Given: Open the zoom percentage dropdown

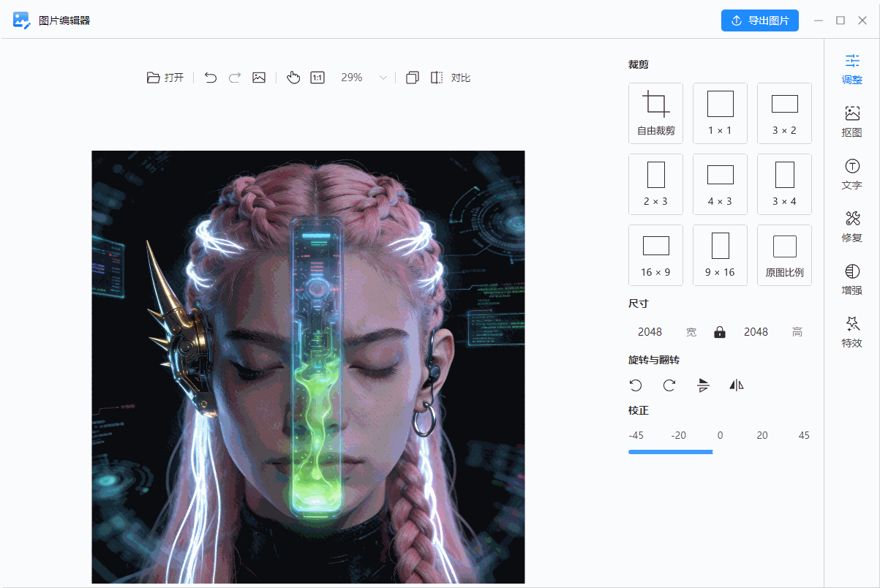Looking at the screenshot, I should click(383, 77).
